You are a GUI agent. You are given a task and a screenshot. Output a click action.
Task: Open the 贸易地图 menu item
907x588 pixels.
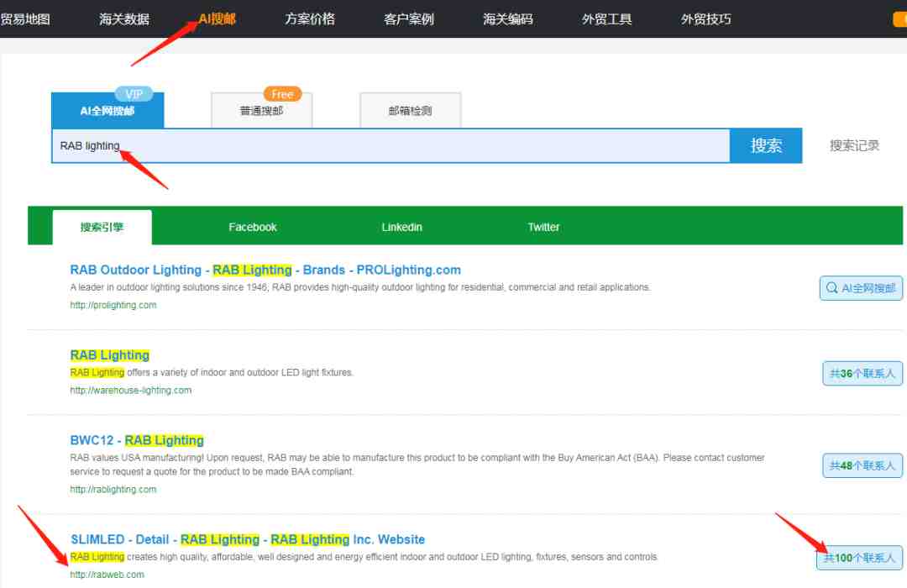pos(25,19)
